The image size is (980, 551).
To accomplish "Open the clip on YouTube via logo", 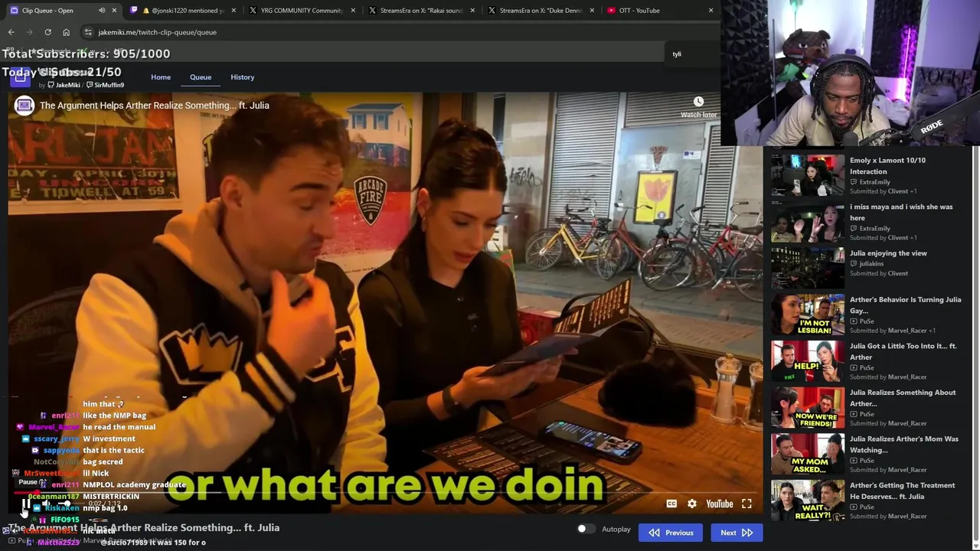I will click(x=719, y=504).
